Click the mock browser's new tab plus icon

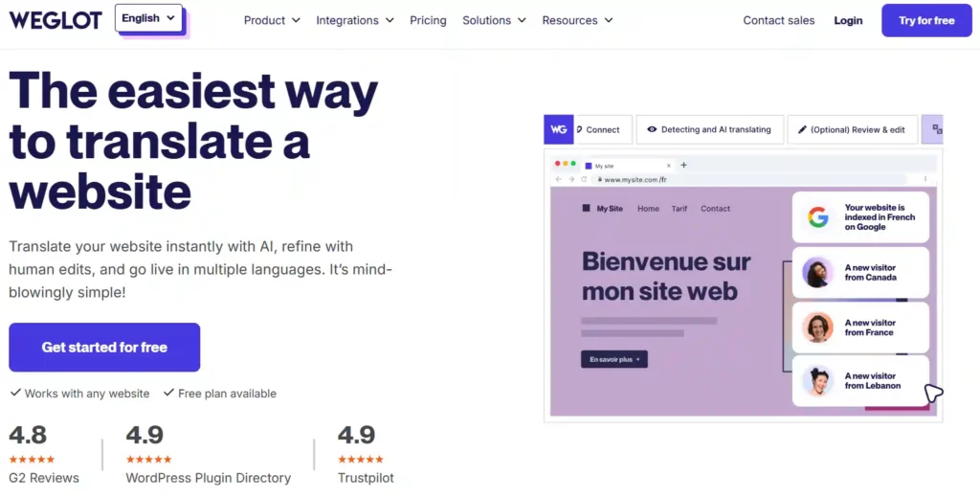coord(683,165)
